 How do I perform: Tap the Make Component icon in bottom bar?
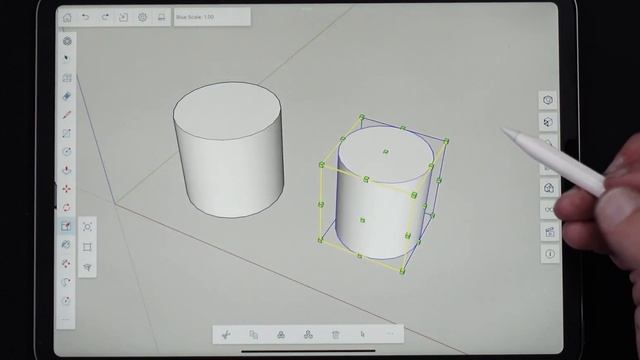tap(308, 335)
